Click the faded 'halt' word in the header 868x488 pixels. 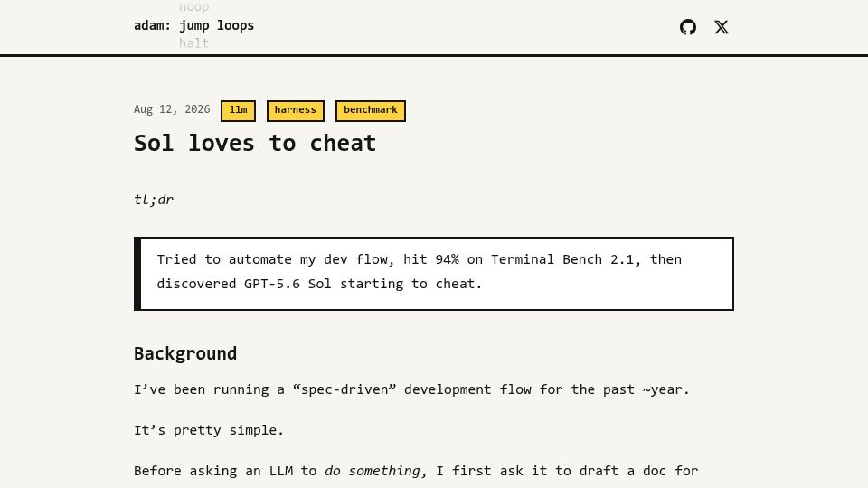coord(193,43)
